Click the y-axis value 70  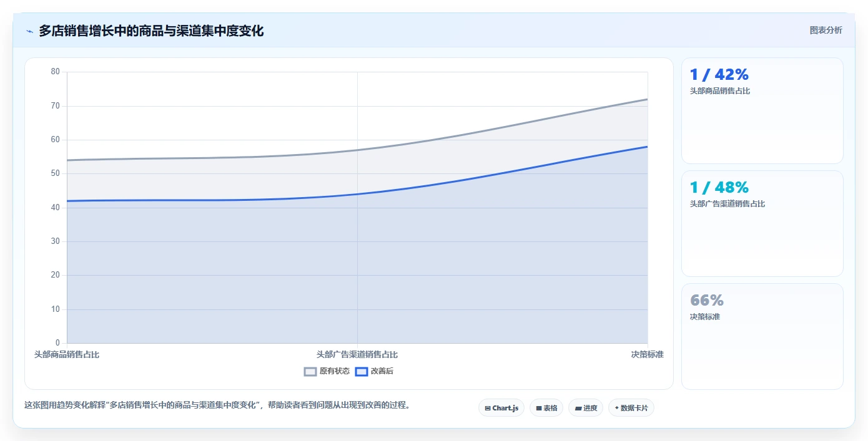[56, 105]
